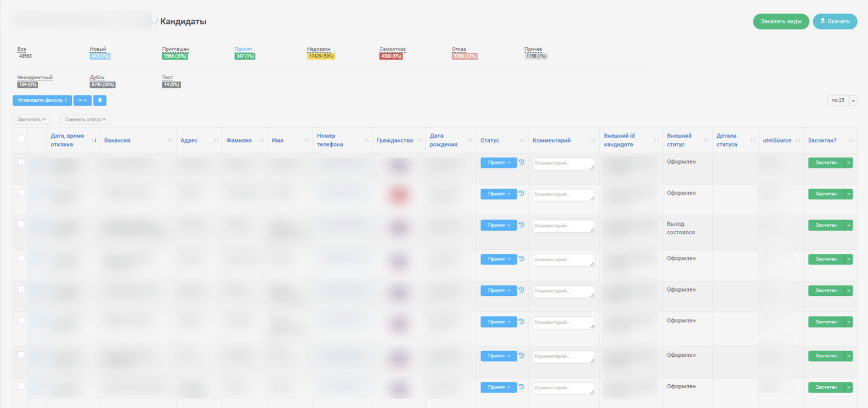Click the history icon in the last visible row
The width and height of the screenshot is (868, 408).
521,387
